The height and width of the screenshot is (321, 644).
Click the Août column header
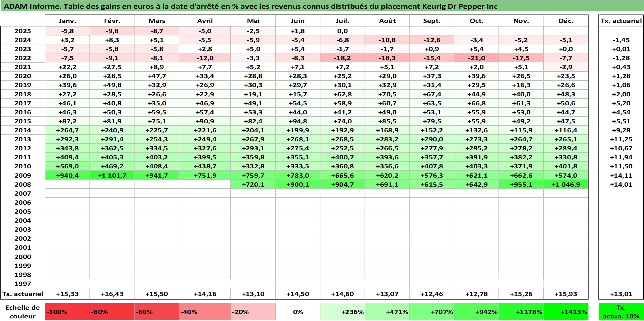387,21
